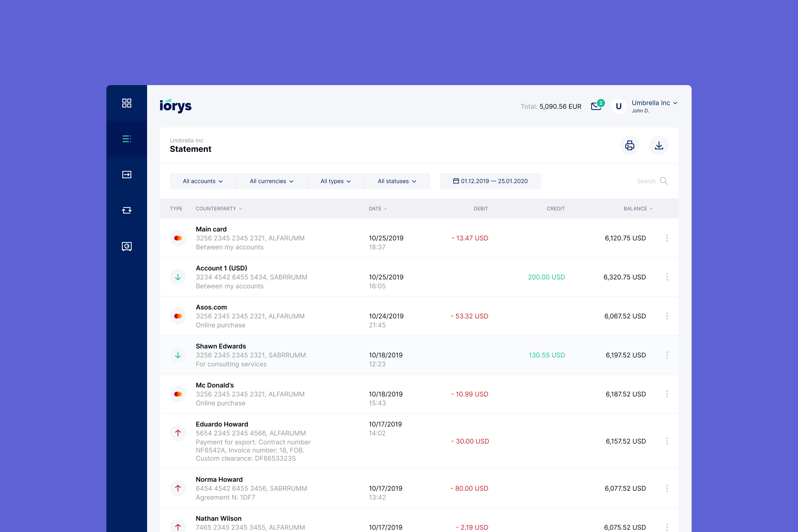
Task: Click the 6,197.52 USD balance value
Action: pyautogui.click(x=626, y=355)
